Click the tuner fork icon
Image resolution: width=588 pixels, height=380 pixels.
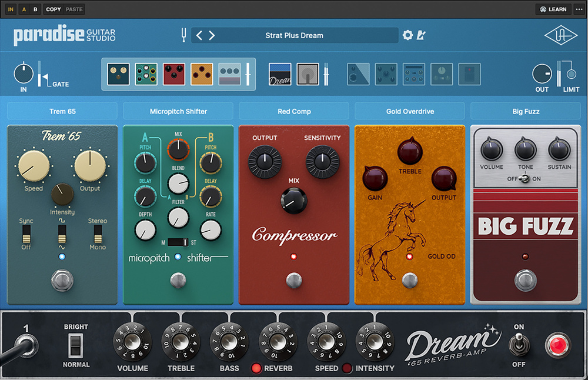tap(184, 35)
